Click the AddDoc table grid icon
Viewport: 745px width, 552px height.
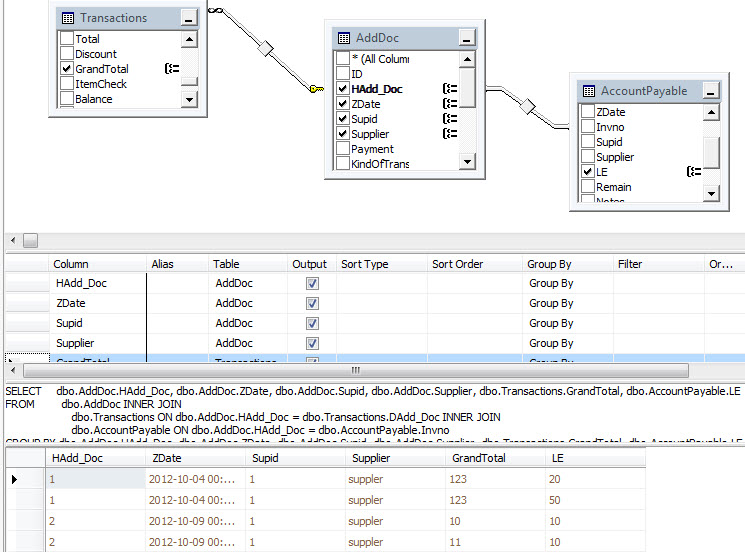point(344,38)
